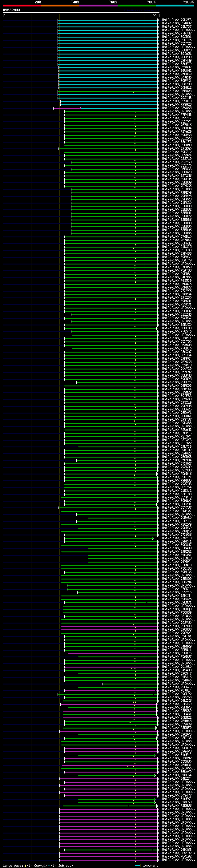
Task: Select the UniRef100_Q6Z2V2 hit label
Action: (x=177, y=138)
